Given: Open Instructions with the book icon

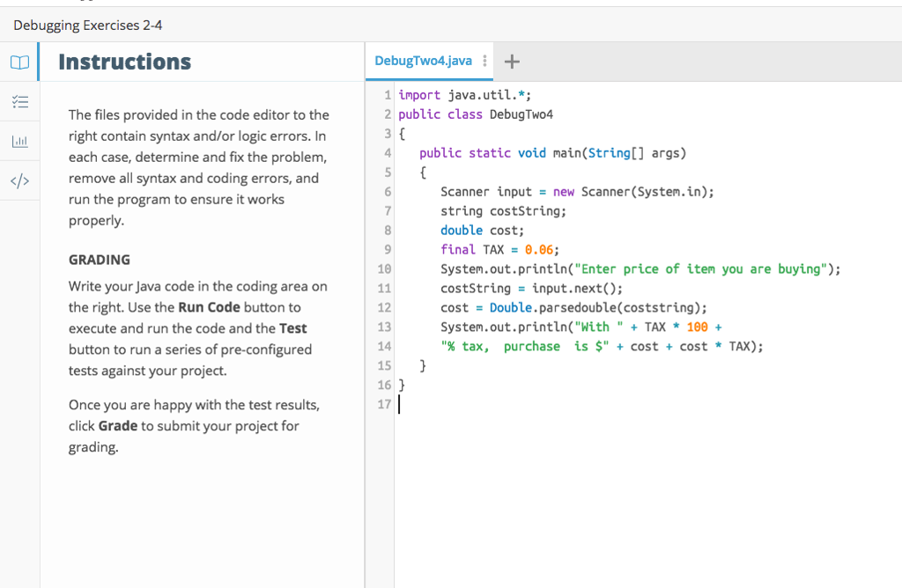Looking at the screenshot, I should tap(19, 62).
